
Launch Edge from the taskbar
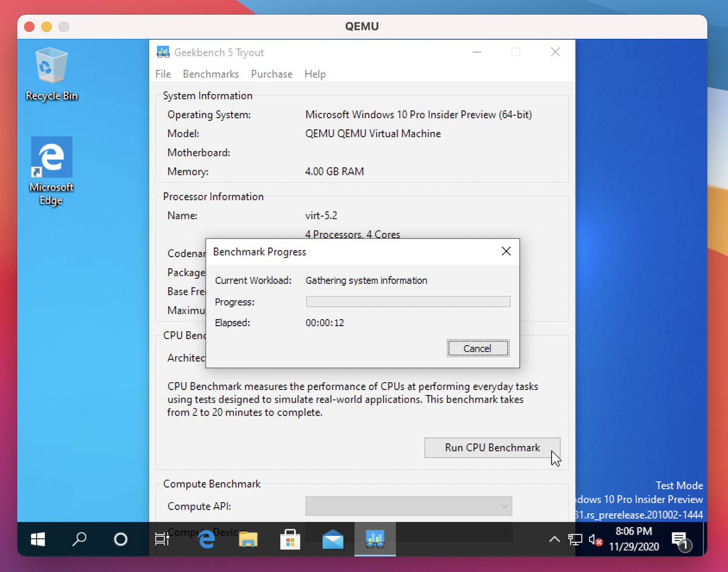(206, 539)
